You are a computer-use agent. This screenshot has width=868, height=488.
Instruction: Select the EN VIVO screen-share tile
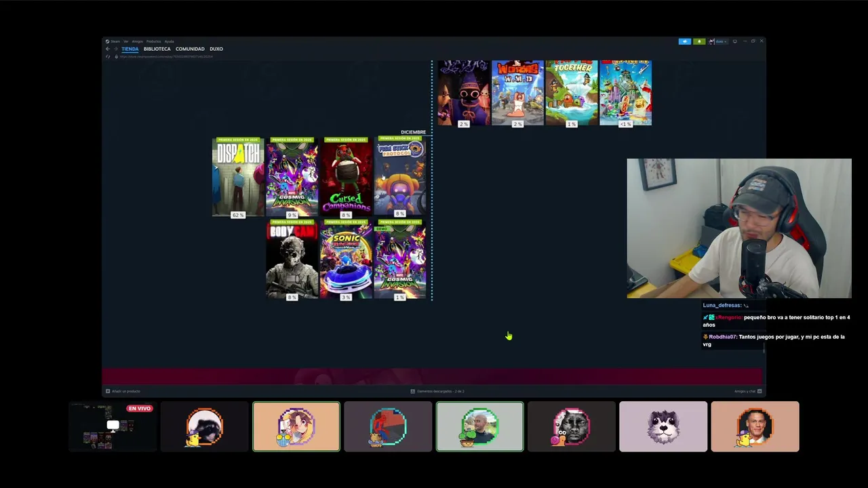coord(113,426)
